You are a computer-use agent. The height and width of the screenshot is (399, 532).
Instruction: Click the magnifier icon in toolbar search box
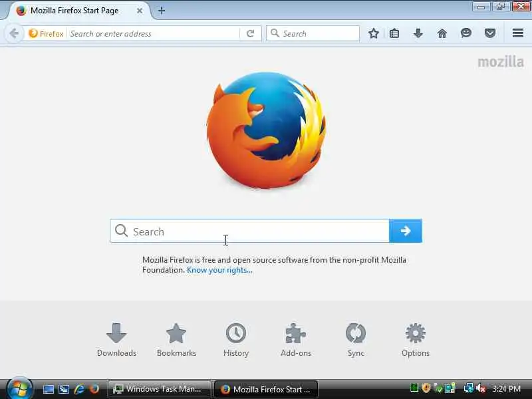275,33
